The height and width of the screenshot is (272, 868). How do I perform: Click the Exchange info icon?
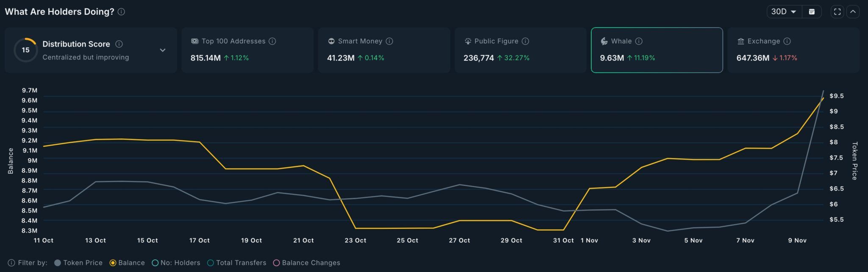coord(787,41)
